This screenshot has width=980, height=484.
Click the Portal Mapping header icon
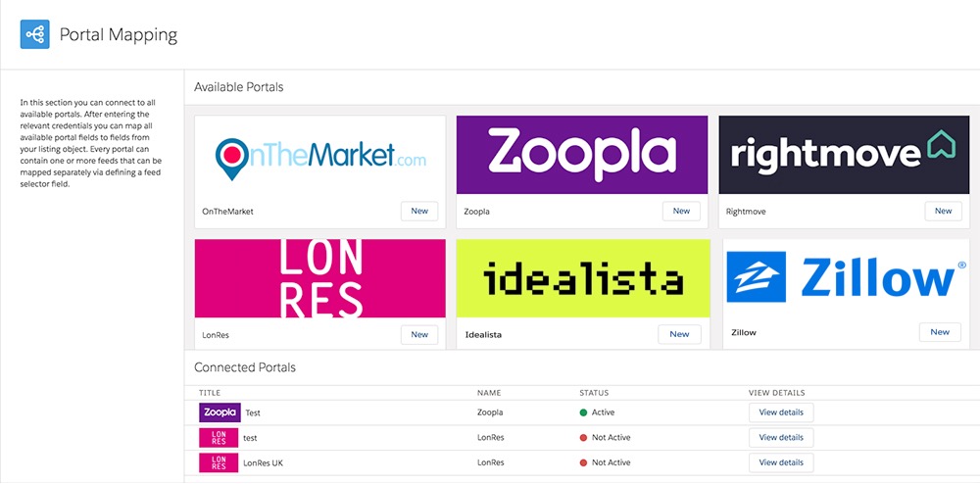coord(34,34)
